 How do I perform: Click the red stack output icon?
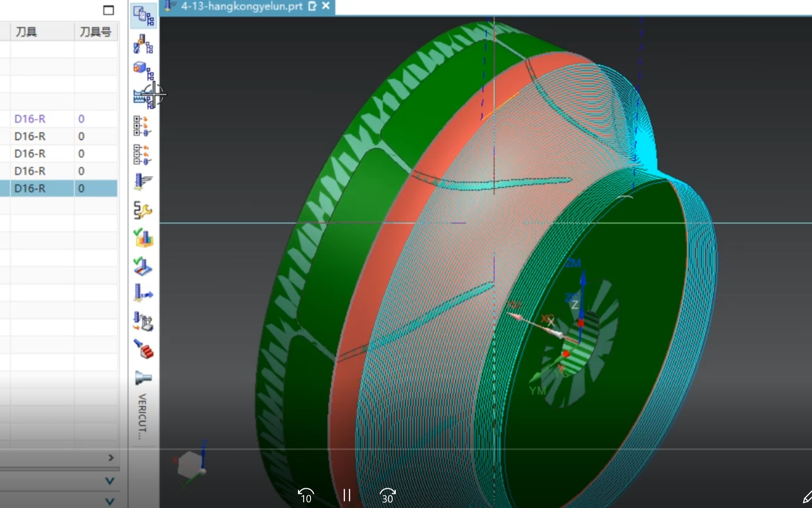tap(144, 349)
